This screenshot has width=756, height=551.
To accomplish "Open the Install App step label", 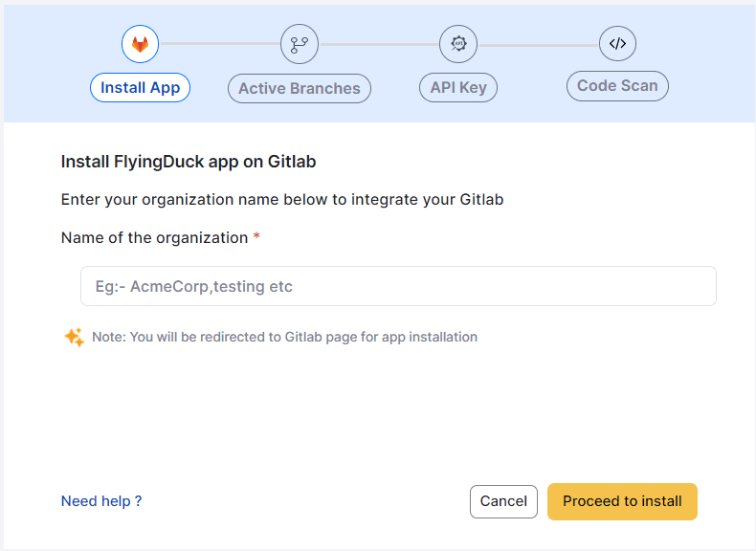I will 141,88.
